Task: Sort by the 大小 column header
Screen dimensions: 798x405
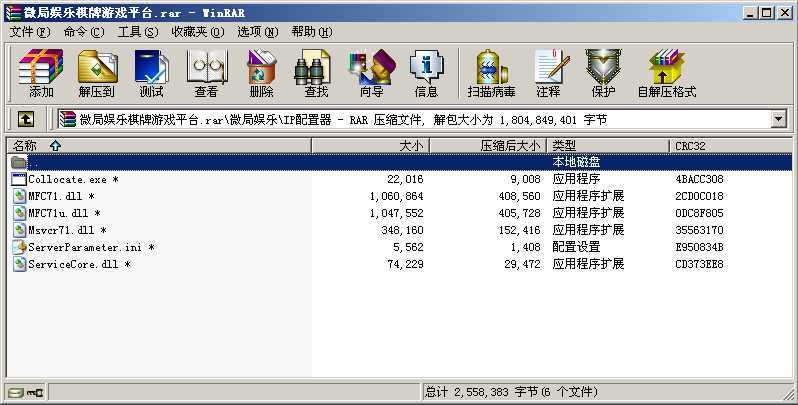Action: pyautogui.click(x=370, y=146)
